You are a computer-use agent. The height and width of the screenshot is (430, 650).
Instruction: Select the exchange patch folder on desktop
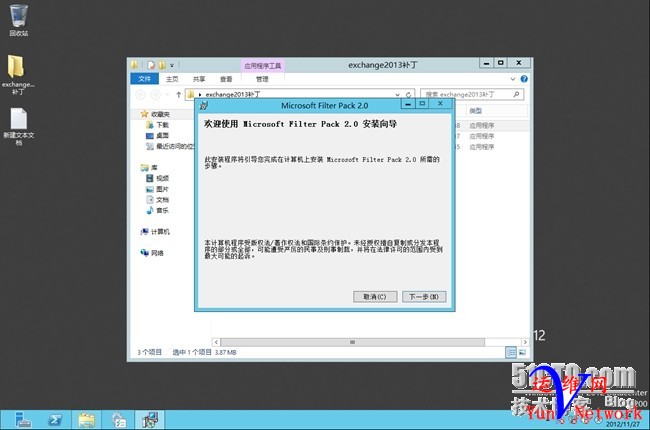[x=17, y=75]
